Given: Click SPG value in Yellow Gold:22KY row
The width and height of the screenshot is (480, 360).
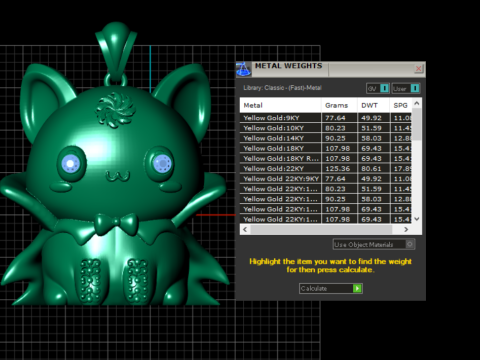Looking at the screenshot, I should point(401,169).
